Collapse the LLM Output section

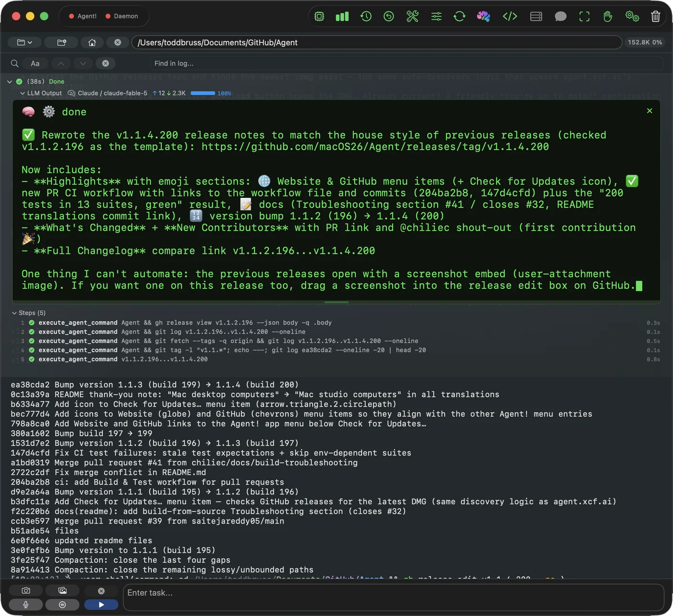[x=23, y=93]
